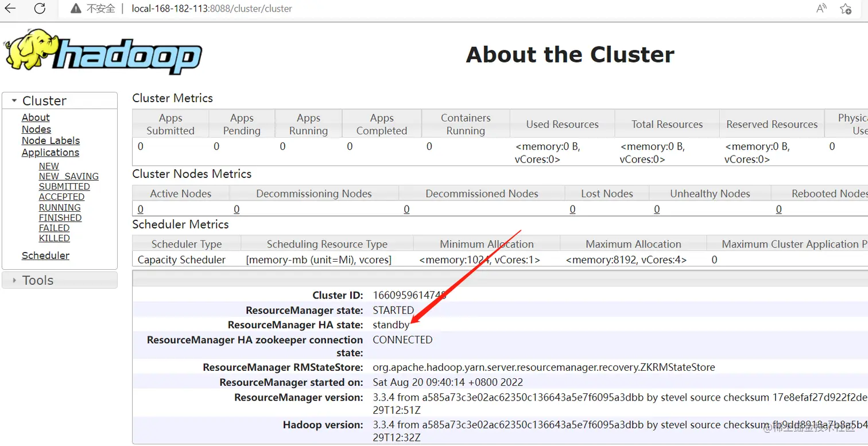This screenshot has width=868, height=446.
Task: Click the memory-mb vcores resource type cell
Action: [319, 259]
